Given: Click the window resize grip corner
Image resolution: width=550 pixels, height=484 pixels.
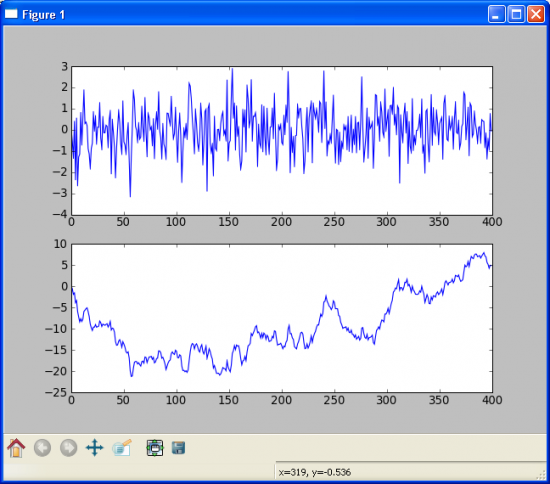Looking at the screenshot, I should point(541,475).
